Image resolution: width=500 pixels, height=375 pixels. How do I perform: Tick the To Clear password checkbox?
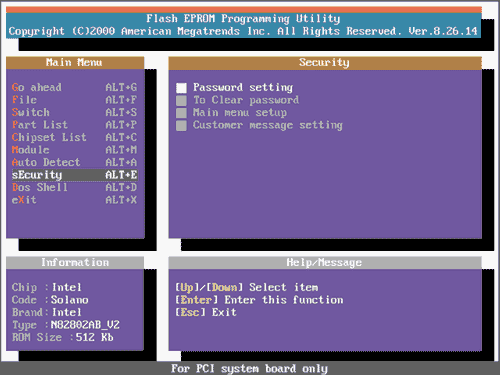tap(181, 100)
